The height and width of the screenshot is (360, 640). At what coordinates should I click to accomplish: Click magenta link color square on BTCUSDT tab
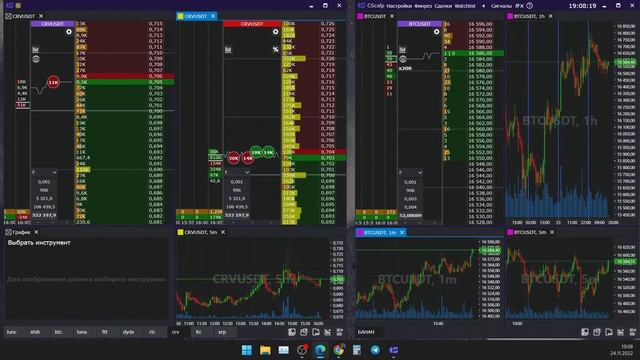pos(360,16)
